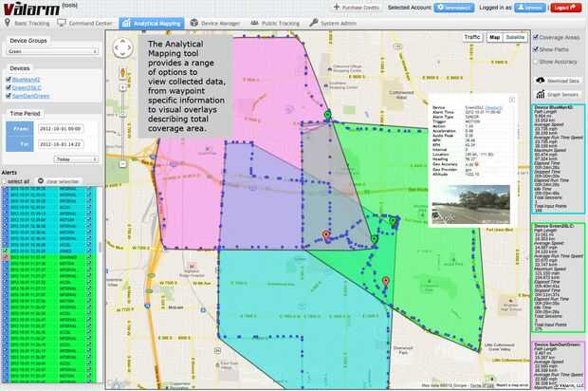Click the Valarm logo
This screenshot has height=391, width=588.
[x=31, y=9]
